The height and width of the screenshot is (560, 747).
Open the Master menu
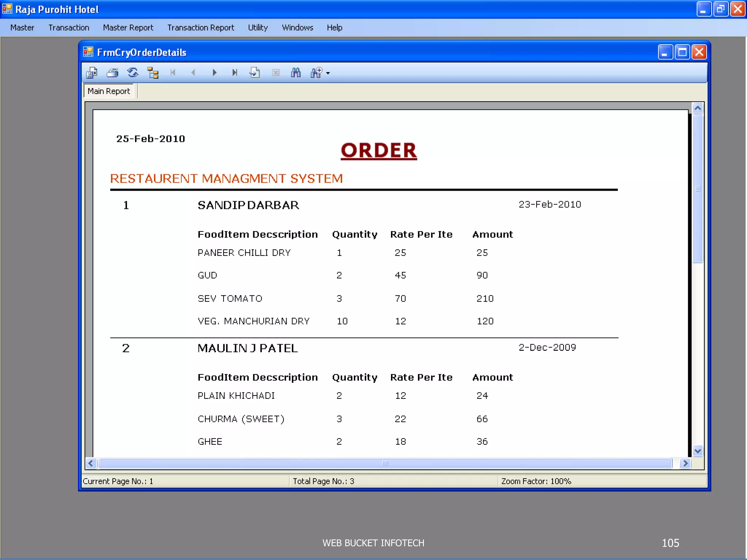click(x=22, y=28)
